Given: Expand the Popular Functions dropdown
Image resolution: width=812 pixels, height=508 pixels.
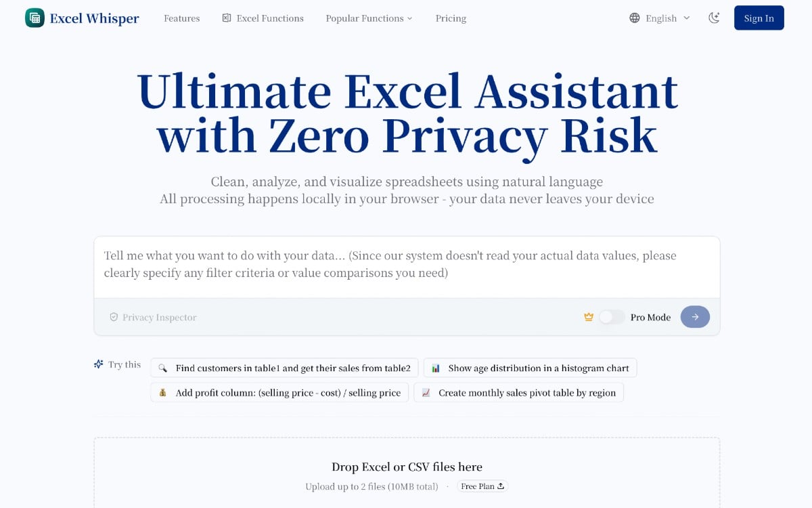Looking at the screenshot, I should coord(369,18).
